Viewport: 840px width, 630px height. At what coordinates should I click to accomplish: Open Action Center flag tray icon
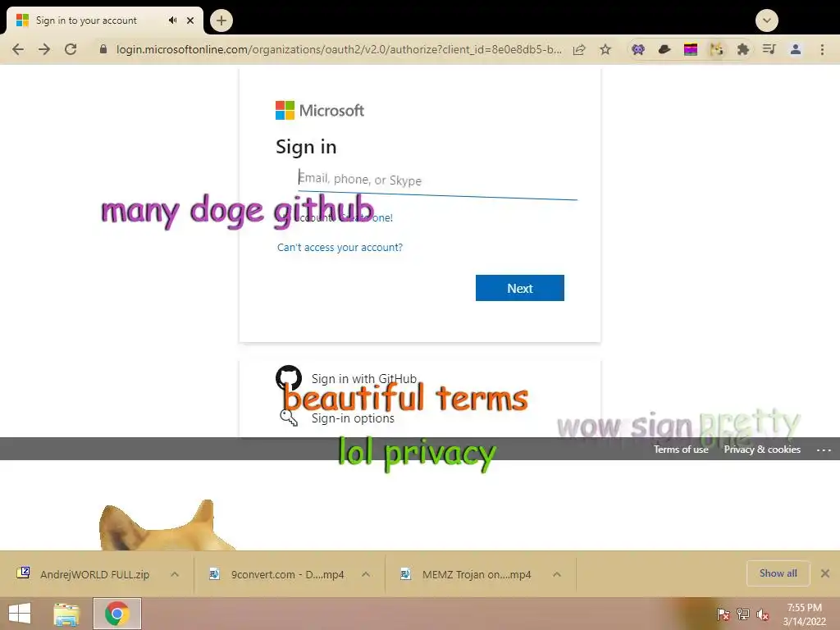point(724,614)
